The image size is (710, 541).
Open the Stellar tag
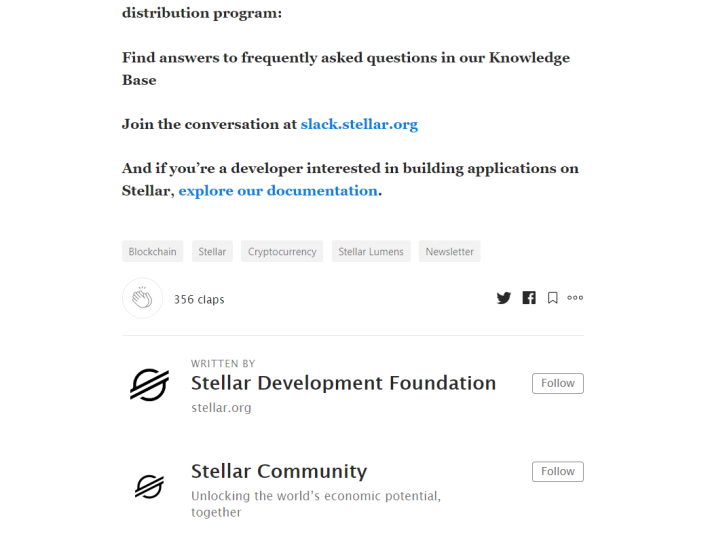tap(212, 251)
